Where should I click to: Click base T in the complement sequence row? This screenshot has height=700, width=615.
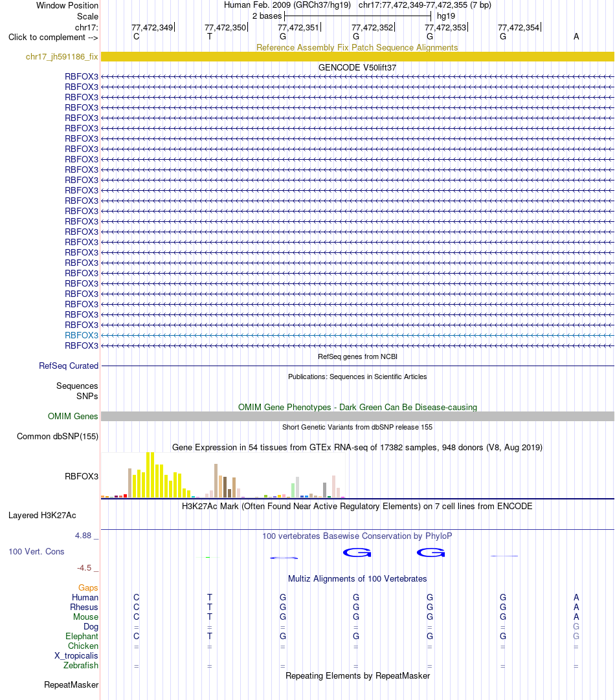[x=210, y=37]
